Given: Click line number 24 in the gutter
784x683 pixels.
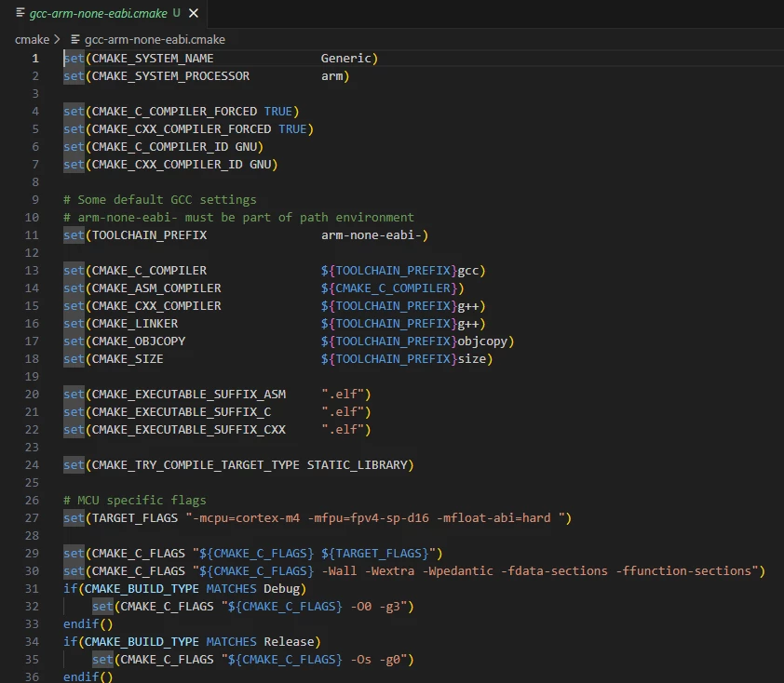Looking at the screenshot, I should [32, 465].
